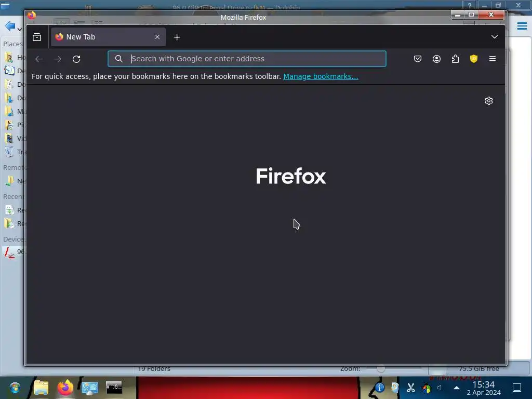The image size is (532, 399).
Task: Click the show desktop button
Action: tap(517, 388)
